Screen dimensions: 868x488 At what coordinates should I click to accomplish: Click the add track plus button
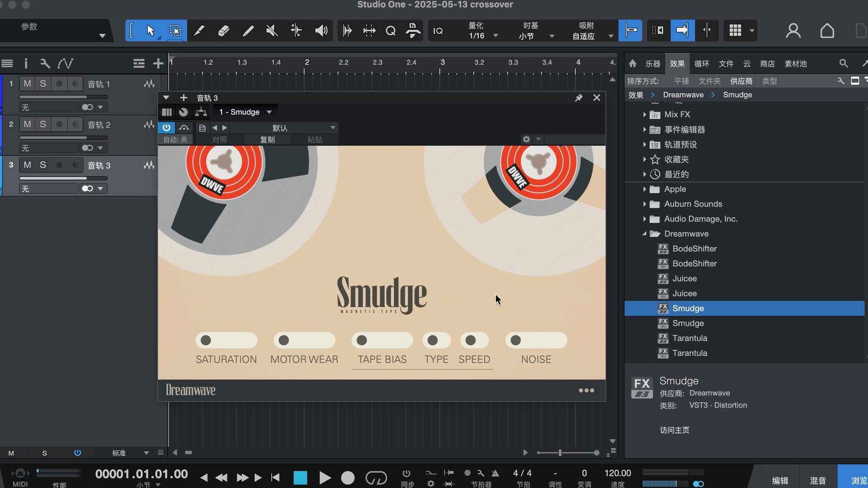158,63
